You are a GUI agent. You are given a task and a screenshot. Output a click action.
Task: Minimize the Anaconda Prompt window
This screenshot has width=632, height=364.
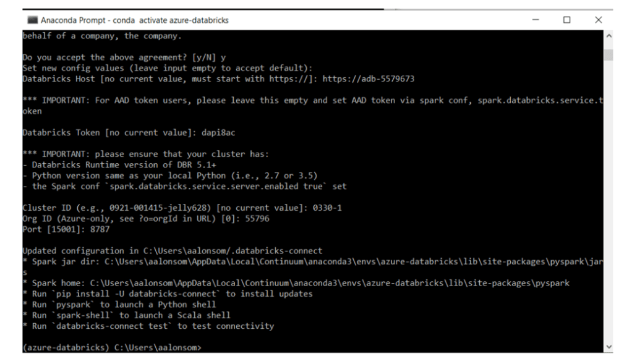(536, 20)
